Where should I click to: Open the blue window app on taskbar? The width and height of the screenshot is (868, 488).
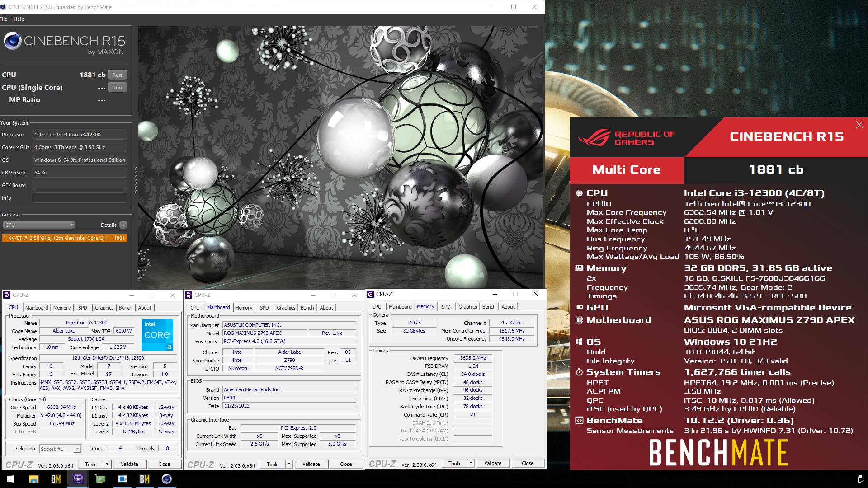122,479
